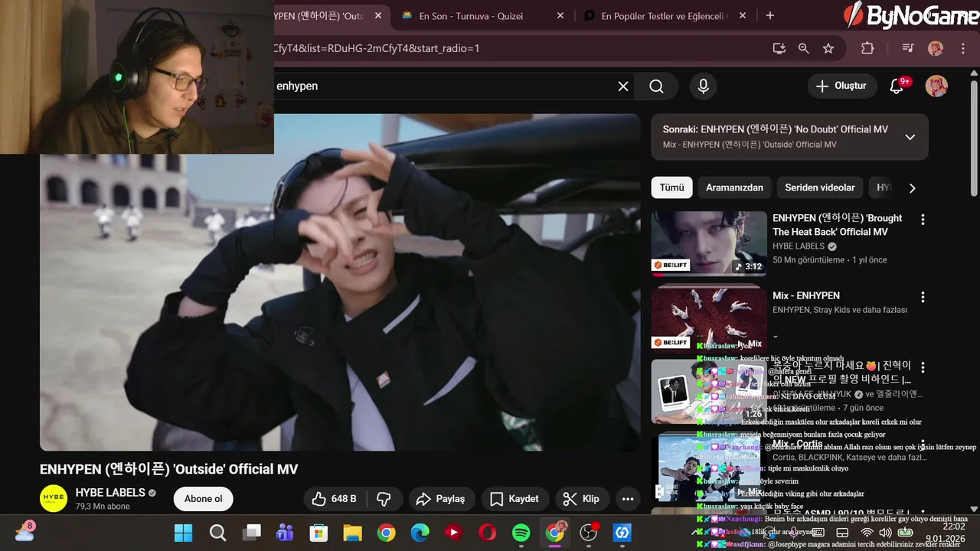
Task: Open more actions ellipsis below video
Action: 628,499
